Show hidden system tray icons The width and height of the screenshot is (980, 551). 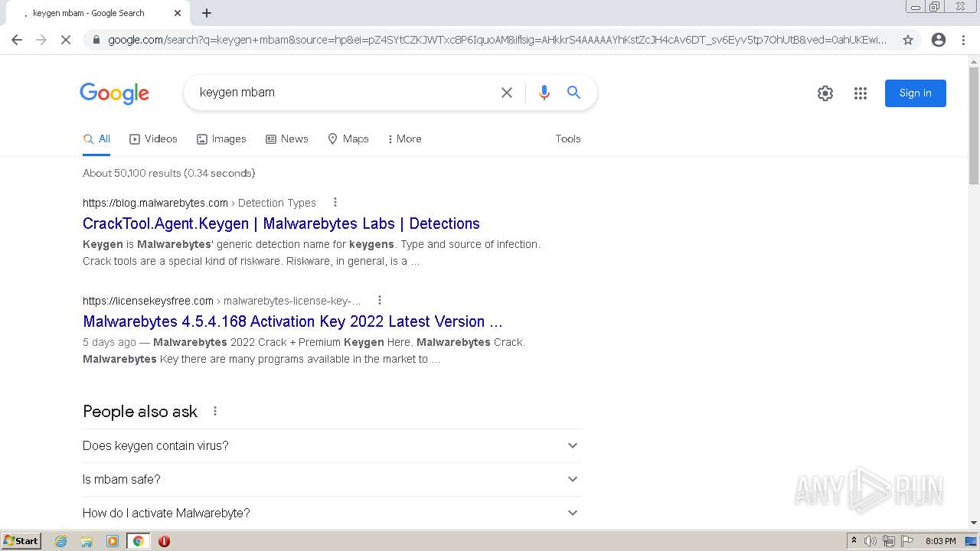[854, 541]
